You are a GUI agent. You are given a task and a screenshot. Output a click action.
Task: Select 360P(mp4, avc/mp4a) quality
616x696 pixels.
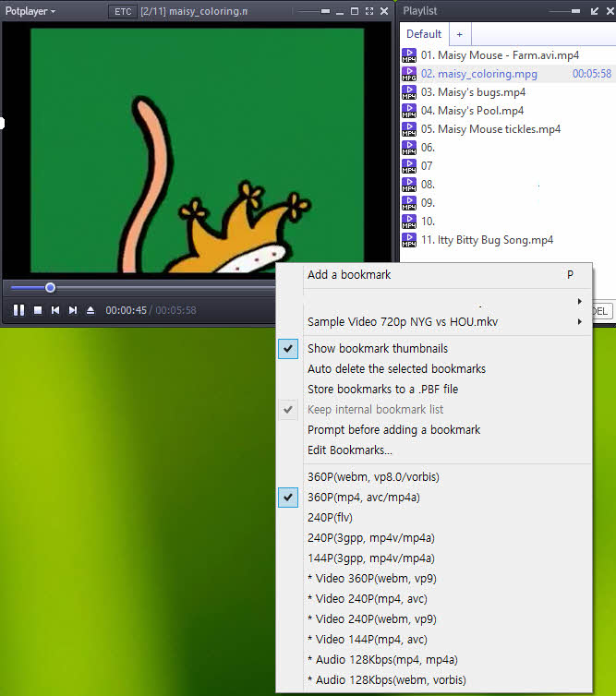[434, 498]
